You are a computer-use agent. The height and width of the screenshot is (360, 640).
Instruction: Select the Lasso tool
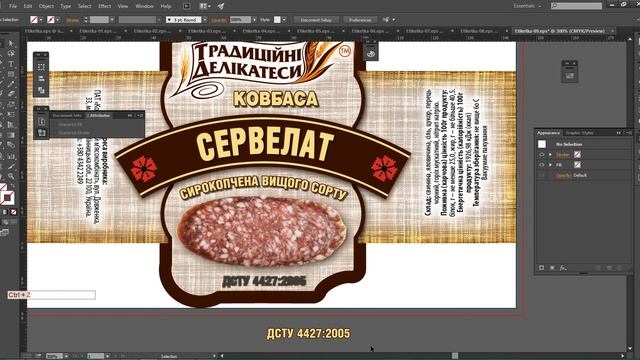11,53
